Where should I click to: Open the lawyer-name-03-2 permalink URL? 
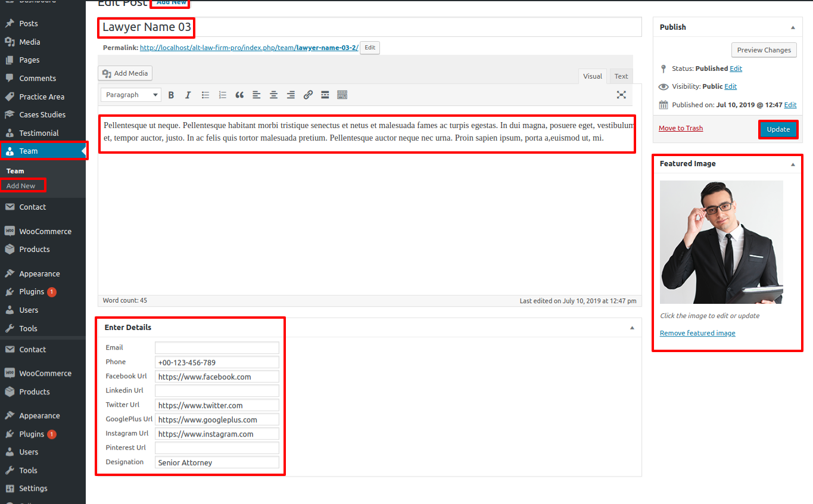[x=249, y=48]
